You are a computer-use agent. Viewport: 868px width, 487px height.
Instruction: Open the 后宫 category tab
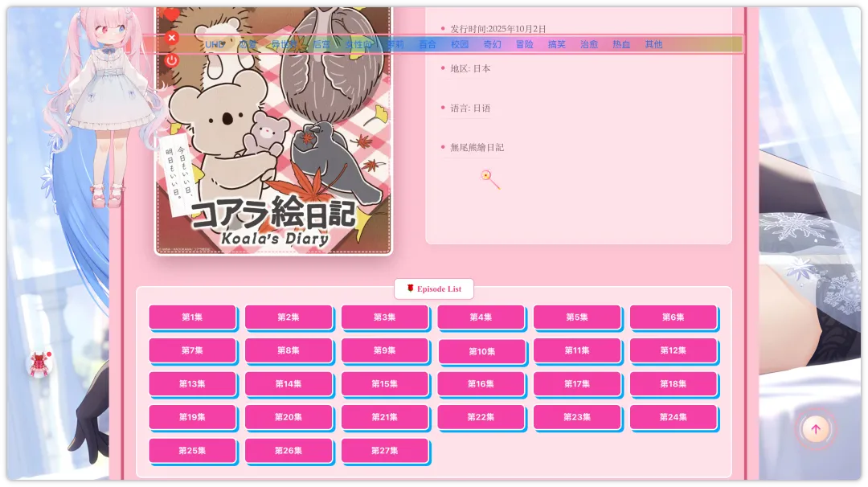click(x=321, y=44)
